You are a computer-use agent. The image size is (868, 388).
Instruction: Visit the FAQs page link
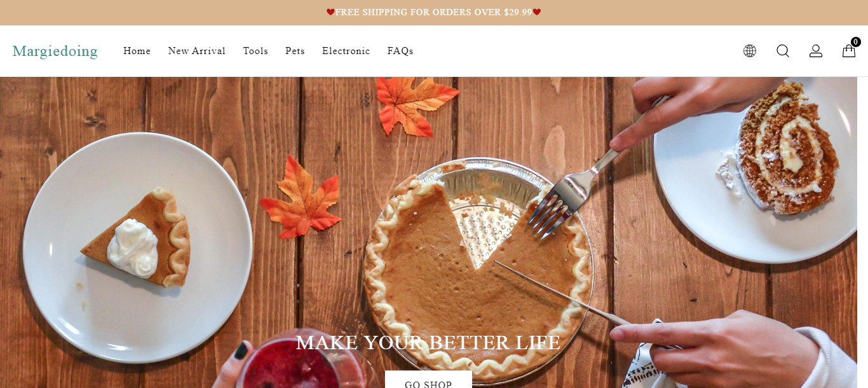[x=400, y=51]
